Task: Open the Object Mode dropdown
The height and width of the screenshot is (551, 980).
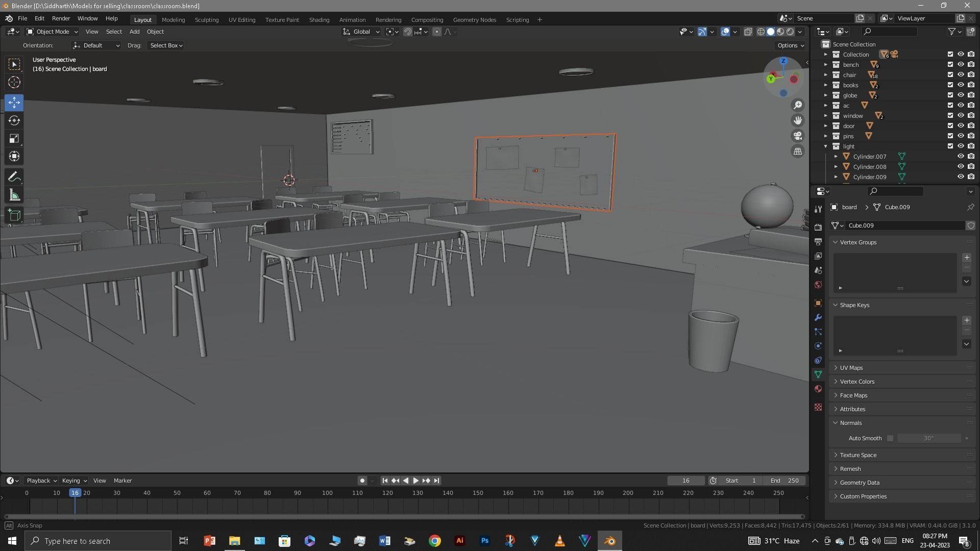Action: click(53, 32)
